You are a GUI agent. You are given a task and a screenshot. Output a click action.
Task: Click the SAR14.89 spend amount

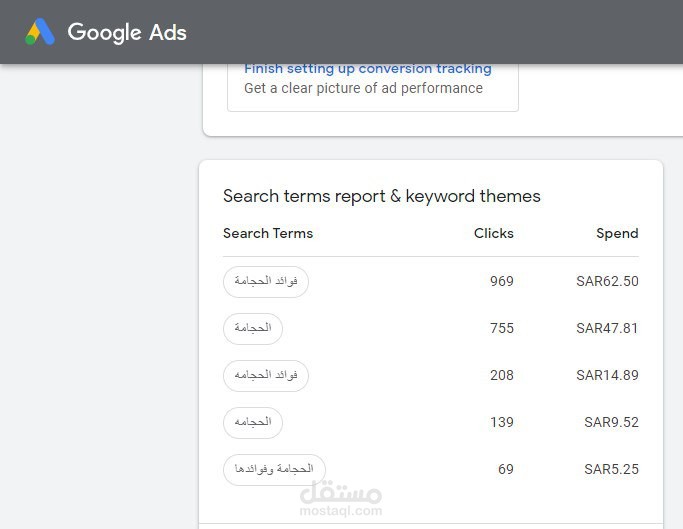click(x=607, y=376)
